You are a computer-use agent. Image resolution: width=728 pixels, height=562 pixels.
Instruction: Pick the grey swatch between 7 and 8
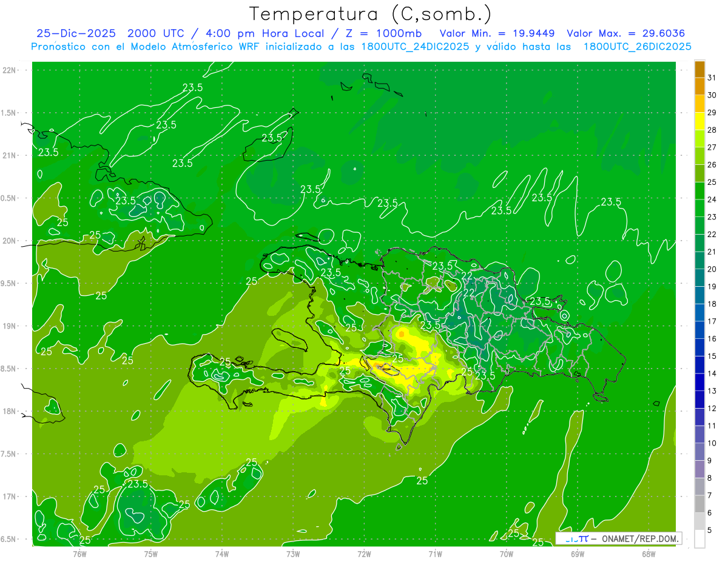(699, 486)
